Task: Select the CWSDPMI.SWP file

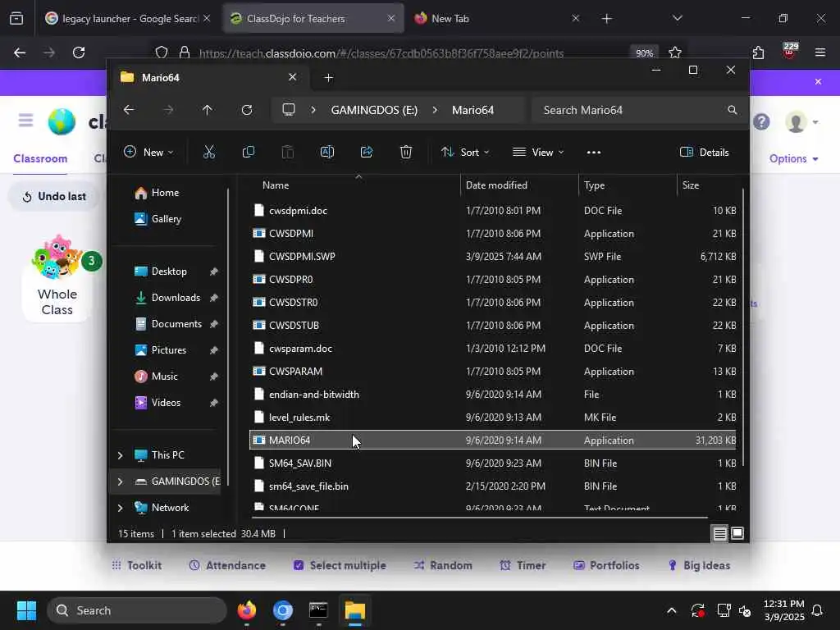Action: click(x=493, y=257)
